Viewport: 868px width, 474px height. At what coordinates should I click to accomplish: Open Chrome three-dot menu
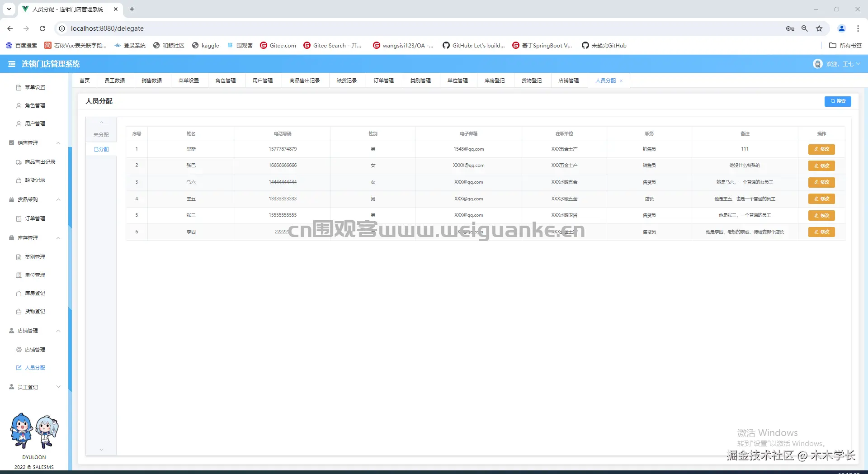pos(858,28)
